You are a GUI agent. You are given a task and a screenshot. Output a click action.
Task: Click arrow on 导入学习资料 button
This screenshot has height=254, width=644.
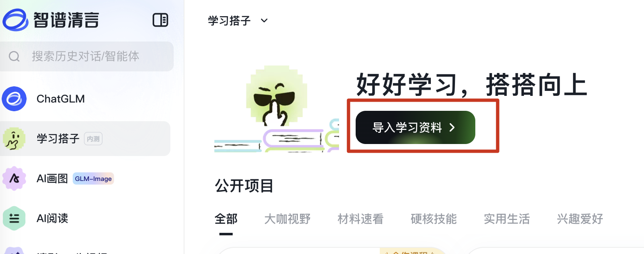coord(452,128)
